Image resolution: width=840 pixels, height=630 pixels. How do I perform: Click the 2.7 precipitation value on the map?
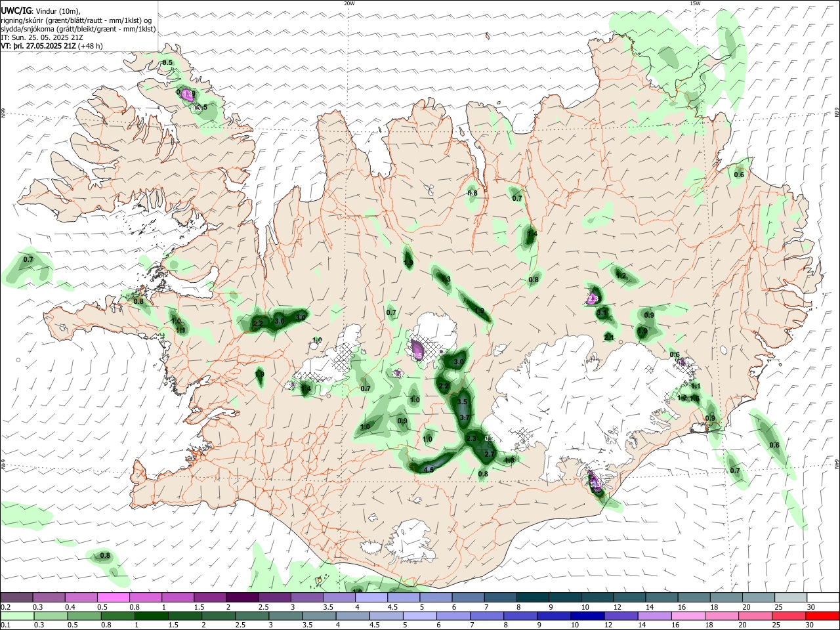pyautogui.click(x=488, y=454)
